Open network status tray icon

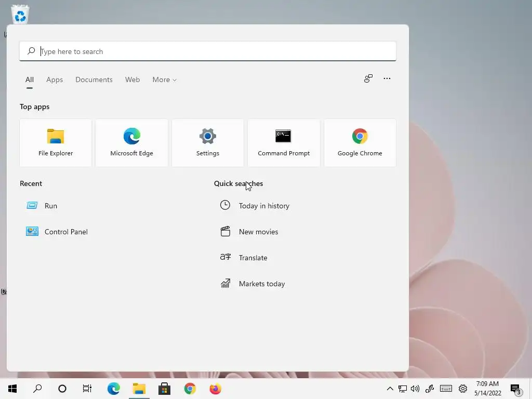[x=403, y=389]
